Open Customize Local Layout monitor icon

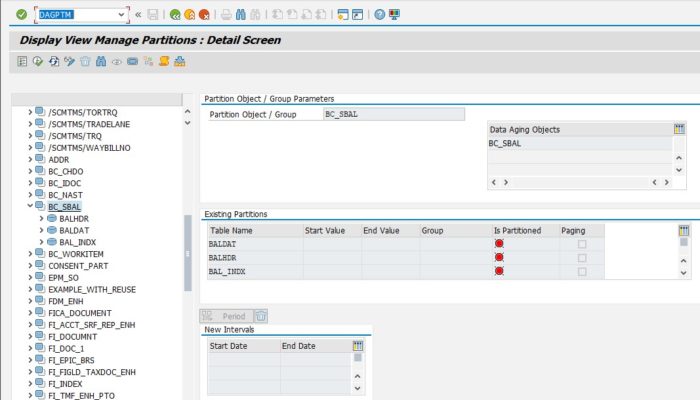(394, 15)
